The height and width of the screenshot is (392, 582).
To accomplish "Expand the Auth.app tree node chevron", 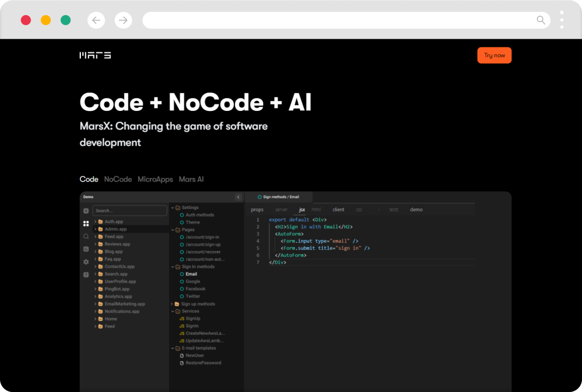I will [x=95, y=221].
